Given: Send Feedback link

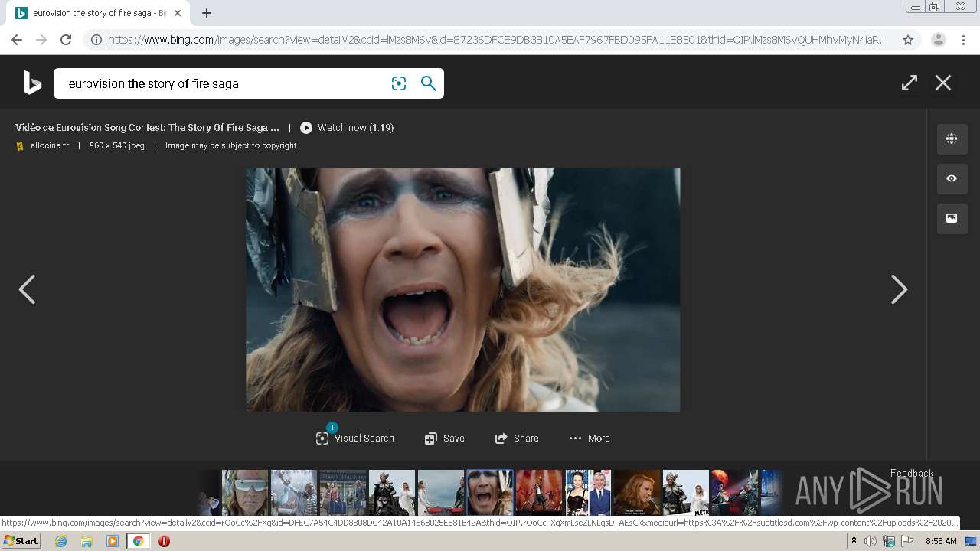Looking at the screenshot, I should click(x=911, y=473).
